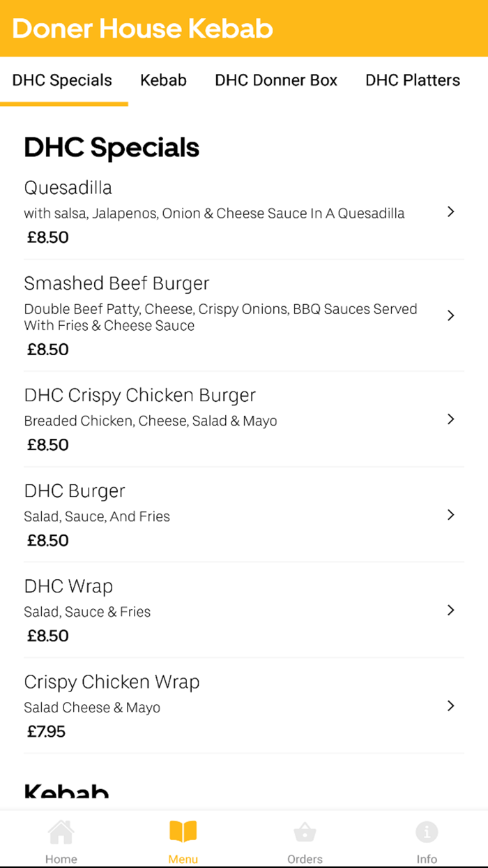The height and width of the screenshot is (868, 488).
Task: Switch to the Kebab tab
Action: [x=163, y=80]
